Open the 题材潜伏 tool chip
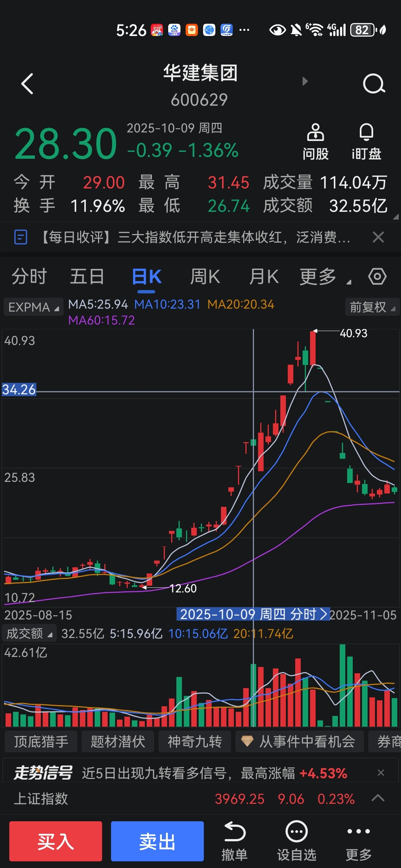 pyautogui.click(x=118, y=742)
